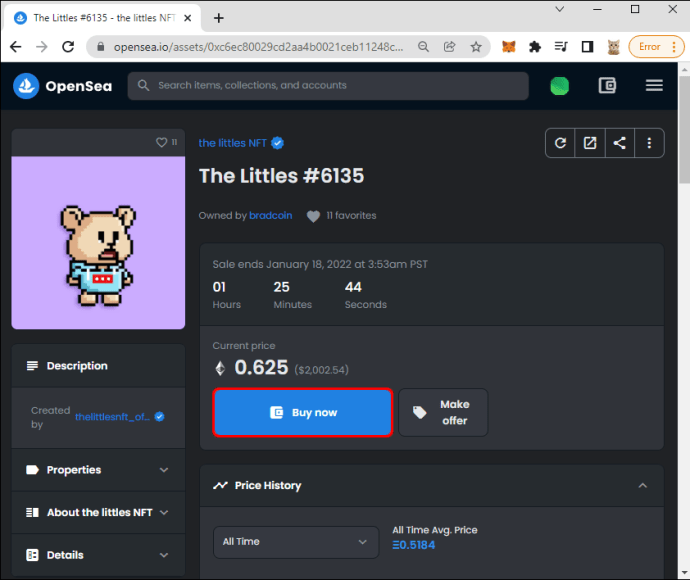Viewport: 690px width, 580px height.
Task: Open the green profile avatar menu
Action: [x=559, y=86]
